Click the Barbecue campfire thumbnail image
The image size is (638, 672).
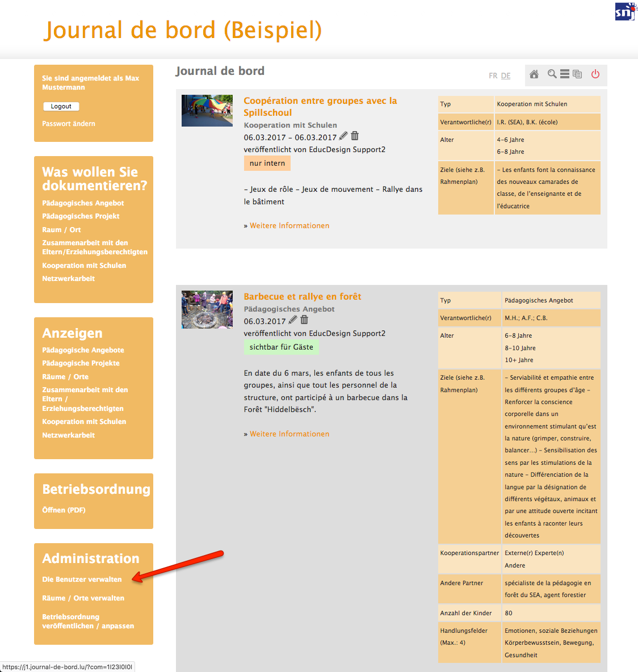pyautogui.click(x=207, y=309)
